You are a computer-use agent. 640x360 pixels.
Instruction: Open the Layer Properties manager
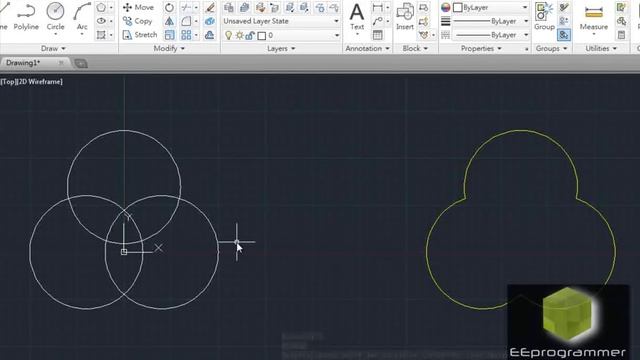[x=229, y=7]
